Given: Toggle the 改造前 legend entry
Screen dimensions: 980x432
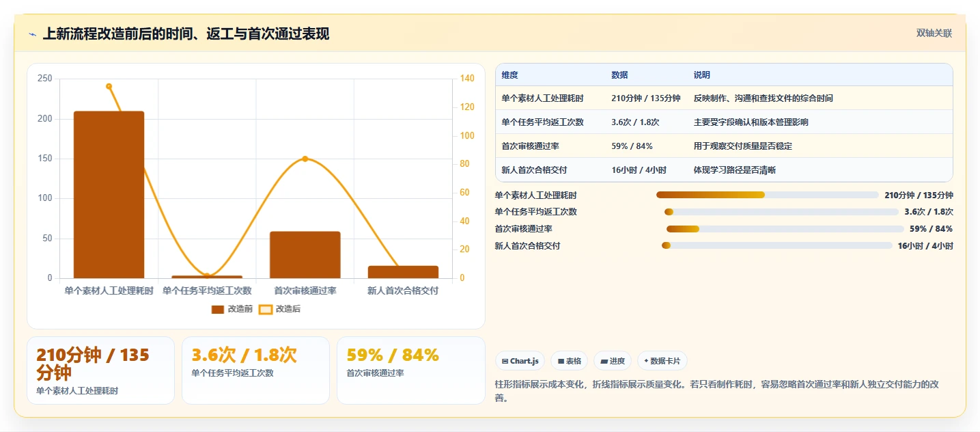Looking at the screenshot, I should tap(232, 309).
